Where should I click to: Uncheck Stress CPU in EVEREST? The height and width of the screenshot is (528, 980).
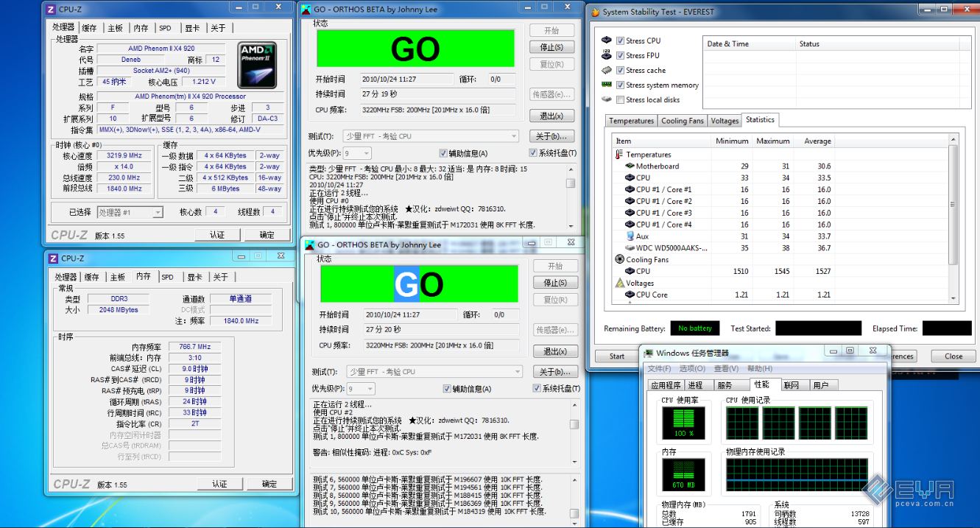click(x=621, y=41)
